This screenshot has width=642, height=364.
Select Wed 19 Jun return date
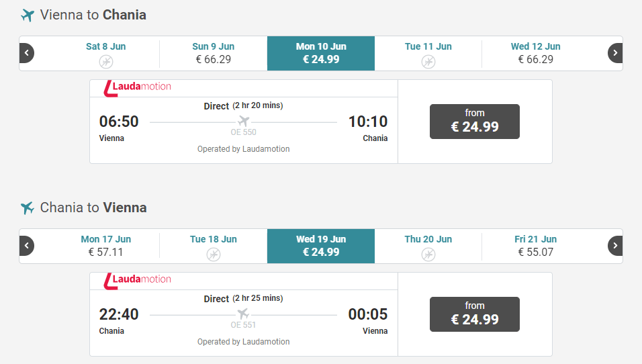click(321, 246)
